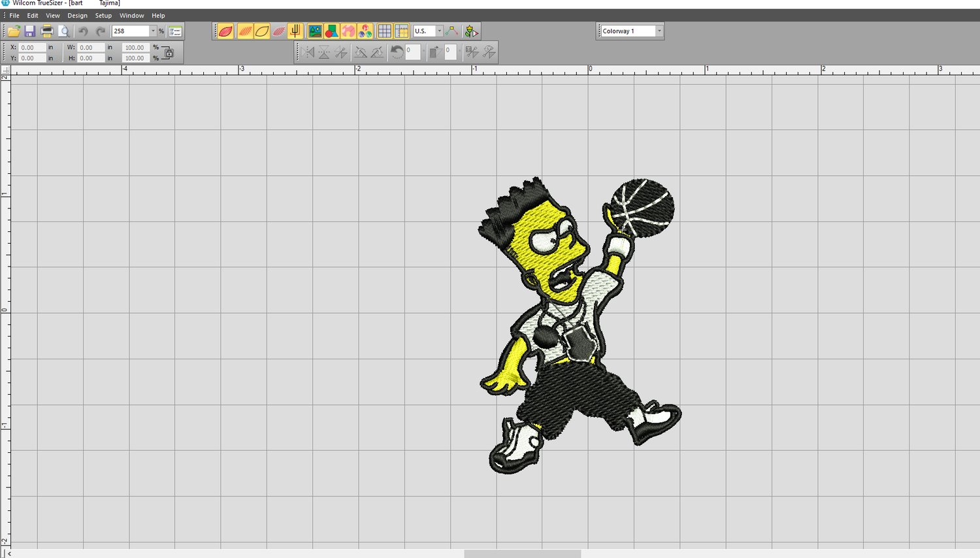
Task: Open Print Preview magnifier icon
Action: coord(63,31)
